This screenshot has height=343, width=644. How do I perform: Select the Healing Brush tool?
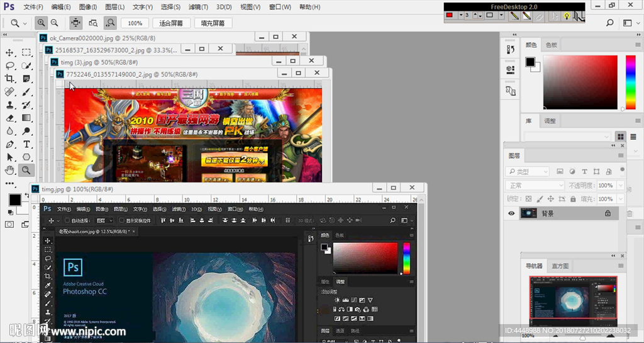(9, 92)
